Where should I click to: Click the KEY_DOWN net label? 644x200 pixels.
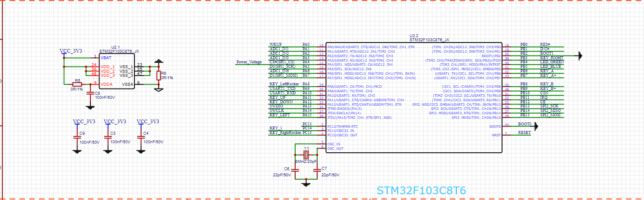click(x=281, y=102)
